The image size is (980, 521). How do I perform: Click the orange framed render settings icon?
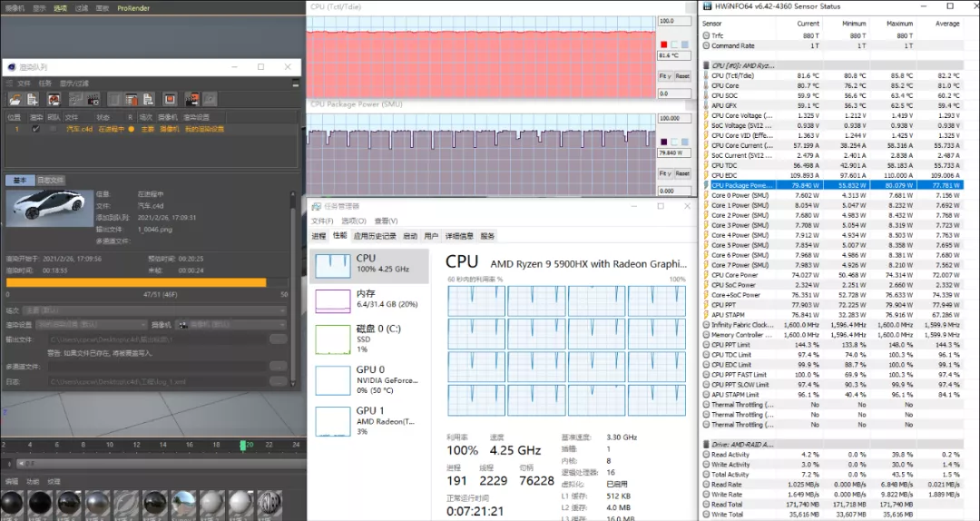click(x=170, y=100)
